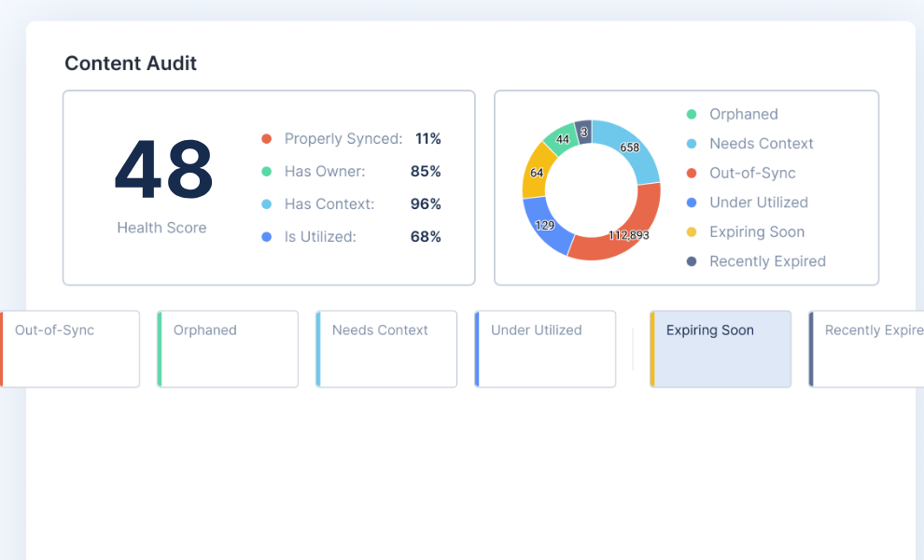Image resolution: width=924 pixels, height=560 pixels.
Task: Click the 85% owner value
Action: coord(426,172)
